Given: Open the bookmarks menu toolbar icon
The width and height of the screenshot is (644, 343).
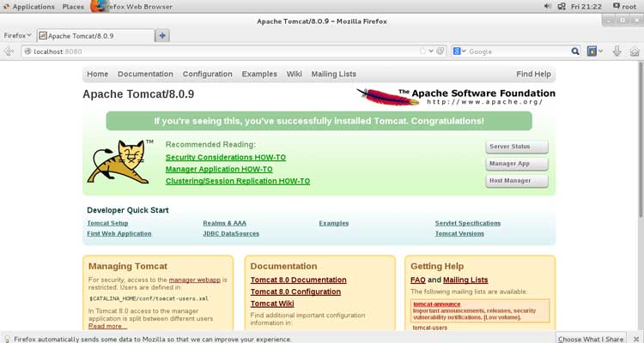Looking at the screenshot, I should (x=592, y=51).
